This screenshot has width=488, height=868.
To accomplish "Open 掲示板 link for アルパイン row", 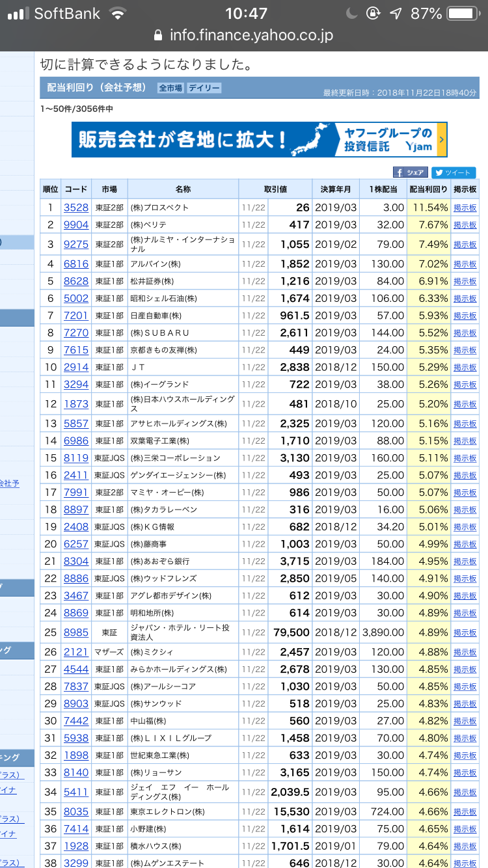I will tap(465, 264).
